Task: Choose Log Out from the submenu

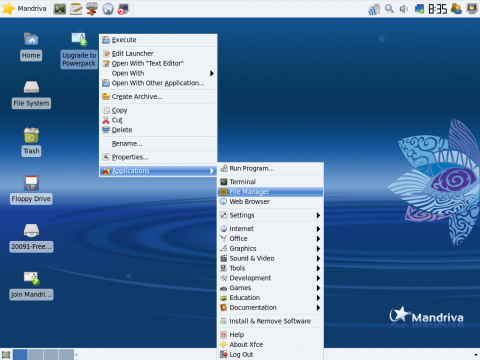Action: 270,354
